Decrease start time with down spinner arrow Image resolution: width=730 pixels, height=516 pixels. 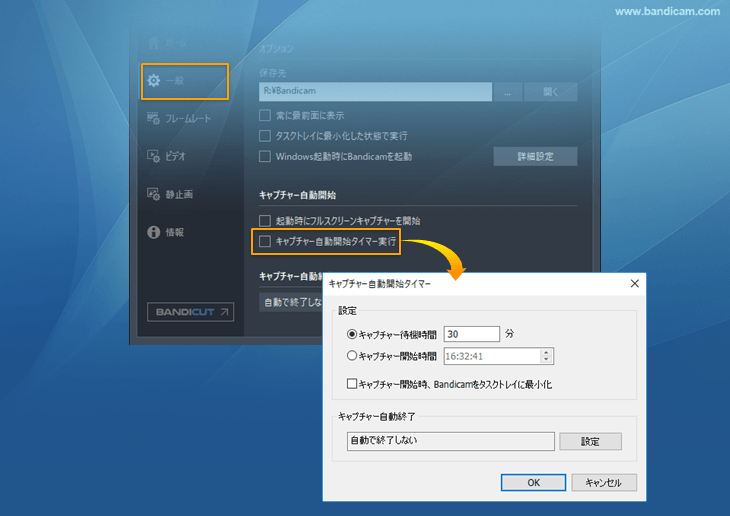(547, 360)
